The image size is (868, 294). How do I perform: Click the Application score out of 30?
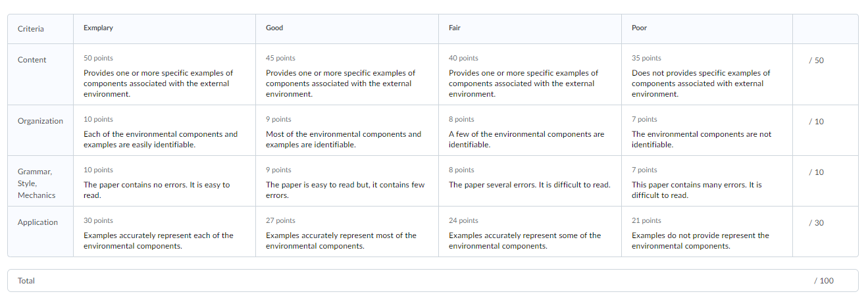(816, 223)
